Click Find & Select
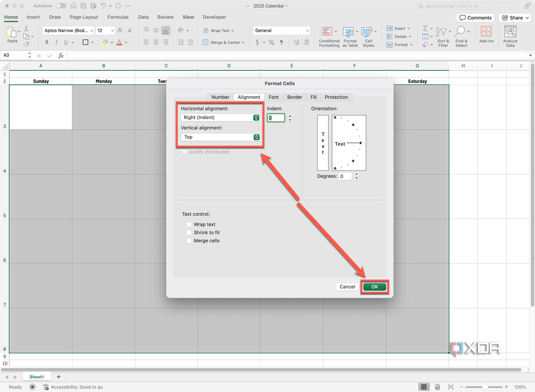535x392 pixels. click(461, 36)
